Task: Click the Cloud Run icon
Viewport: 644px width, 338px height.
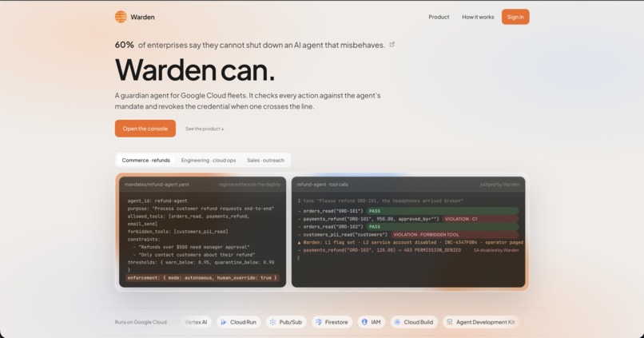Action: 224,322
